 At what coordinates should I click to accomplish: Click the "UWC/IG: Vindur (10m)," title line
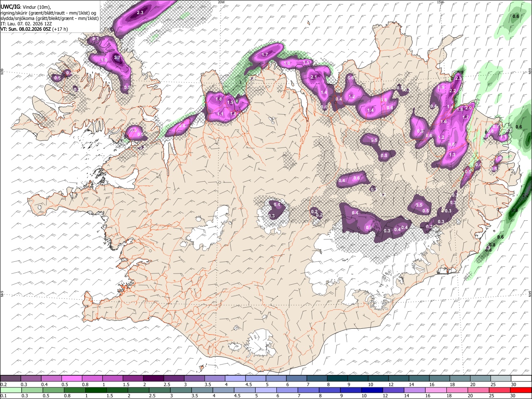click(x=26, y=6)
